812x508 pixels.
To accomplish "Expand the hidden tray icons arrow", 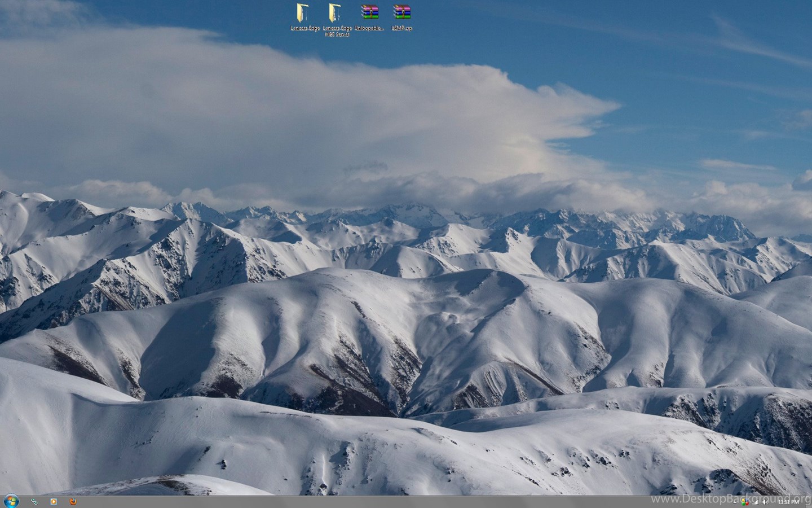I will click(x=736, y=502).
